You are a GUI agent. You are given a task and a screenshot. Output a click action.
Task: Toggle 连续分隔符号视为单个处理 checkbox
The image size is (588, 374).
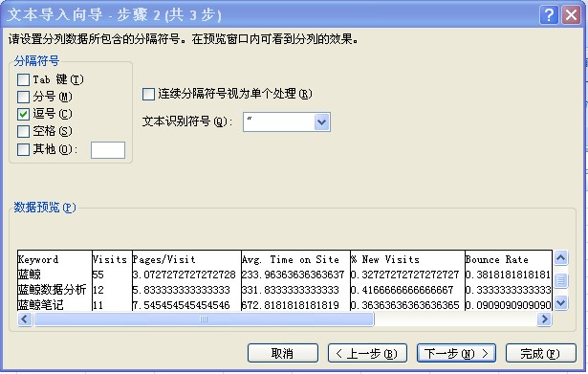[148, 94]
